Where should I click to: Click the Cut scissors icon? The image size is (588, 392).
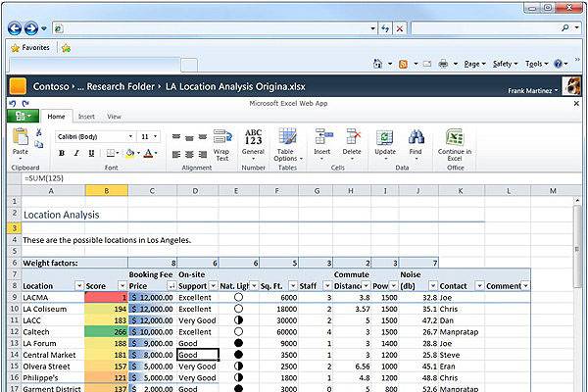(39, 132)
